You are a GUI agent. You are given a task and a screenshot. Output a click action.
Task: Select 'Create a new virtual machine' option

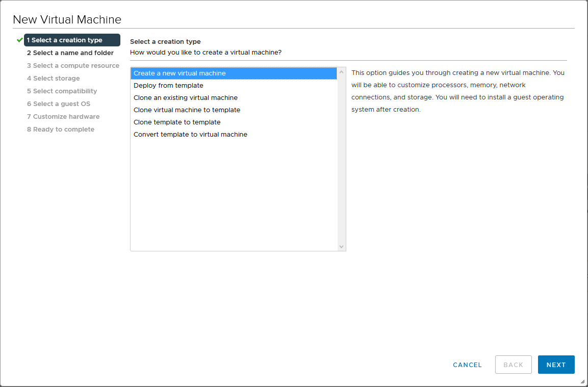(180, 73)
